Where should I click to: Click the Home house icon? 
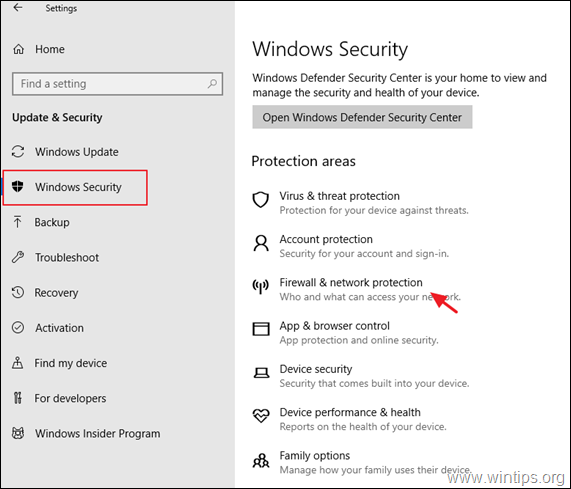coord(18,49)
